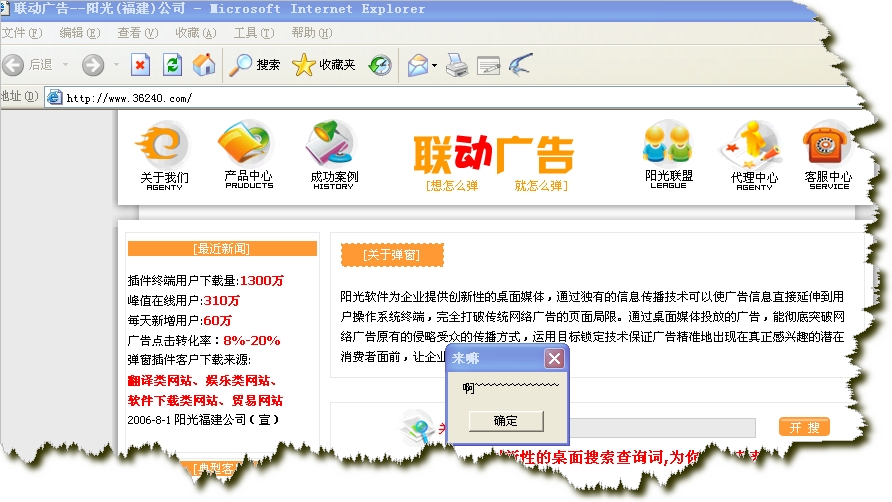Click the blue bird messenger icon
This screenshot has height=502, width=892.
(521, 64)
